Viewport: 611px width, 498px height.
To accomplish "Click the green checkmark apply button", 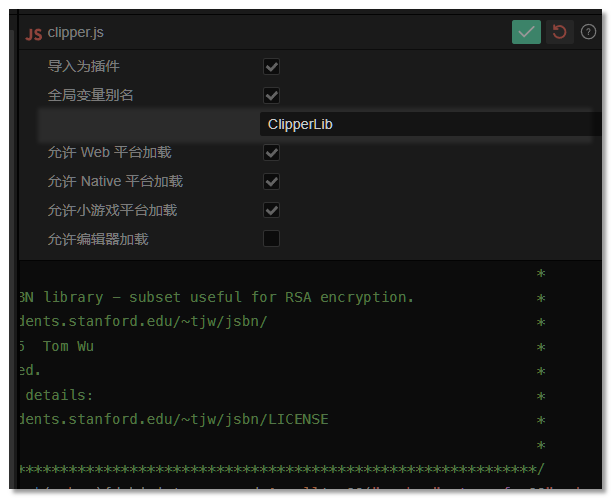I will [x=526, y=32].
